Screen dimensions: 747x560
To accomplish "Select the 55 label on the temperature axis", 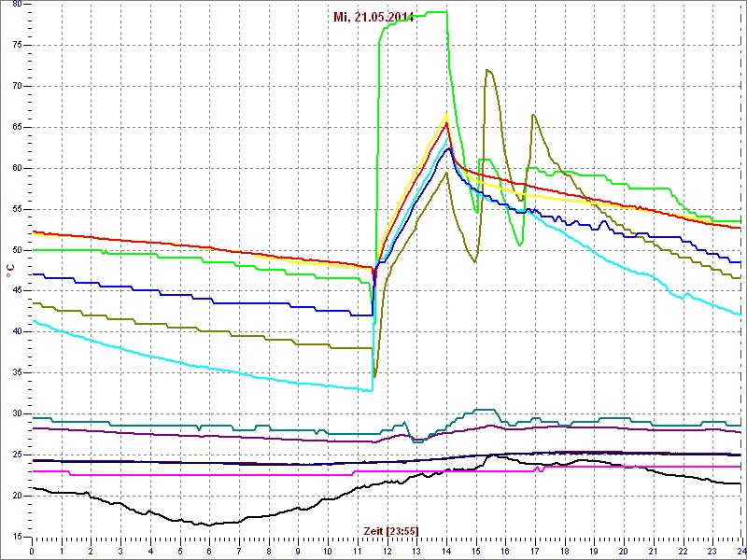I will click(17, 209).
